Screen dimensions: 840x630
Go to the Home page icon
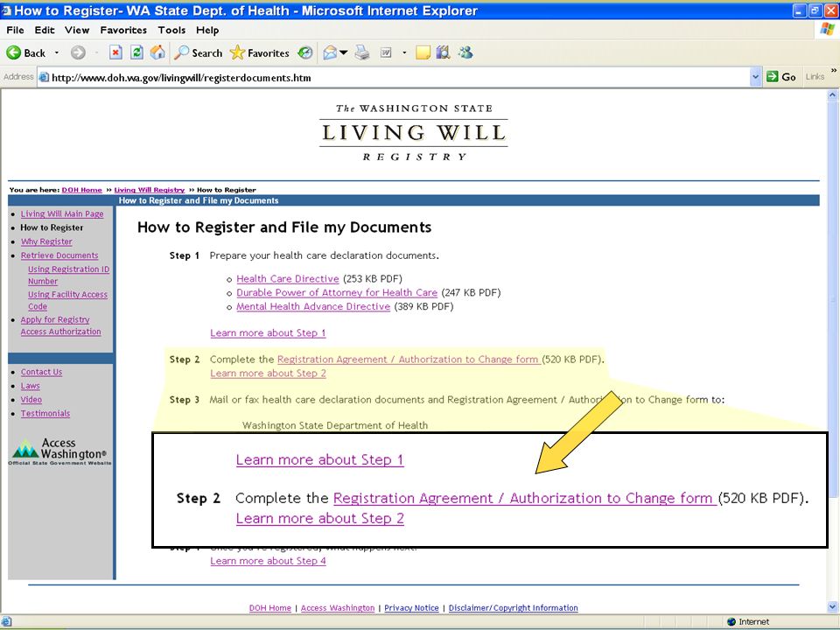tap(157, 52)
